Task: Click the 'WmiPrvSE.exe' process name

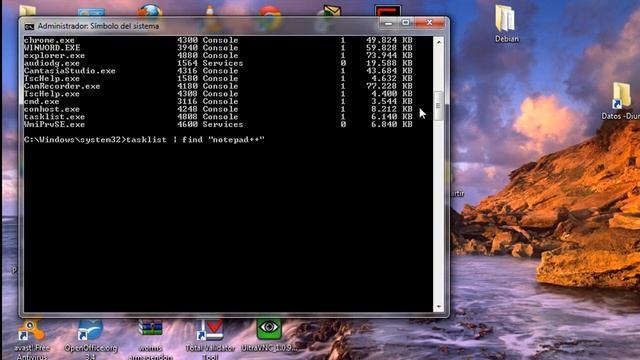Action: (x=54, y=124)
